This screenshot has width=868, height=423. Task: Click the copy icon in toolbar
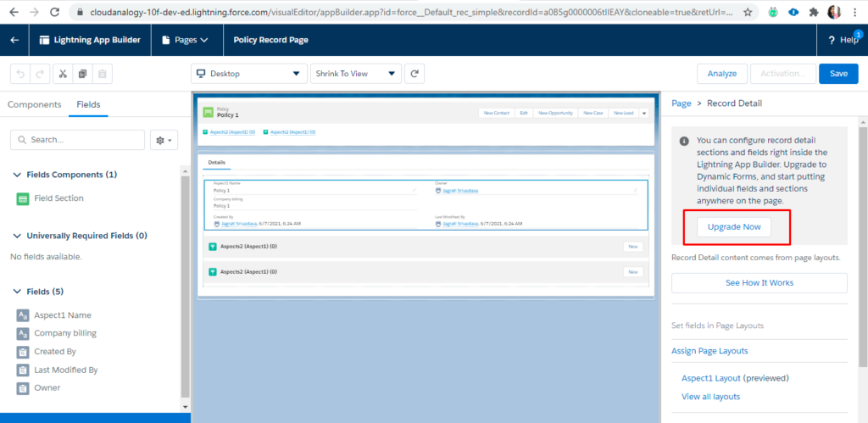tap(82, 74)
